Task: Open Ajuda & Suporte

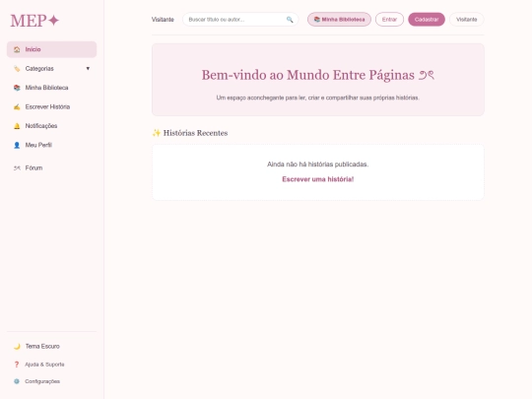Action: pyautogui.click(x=51, y=365)
